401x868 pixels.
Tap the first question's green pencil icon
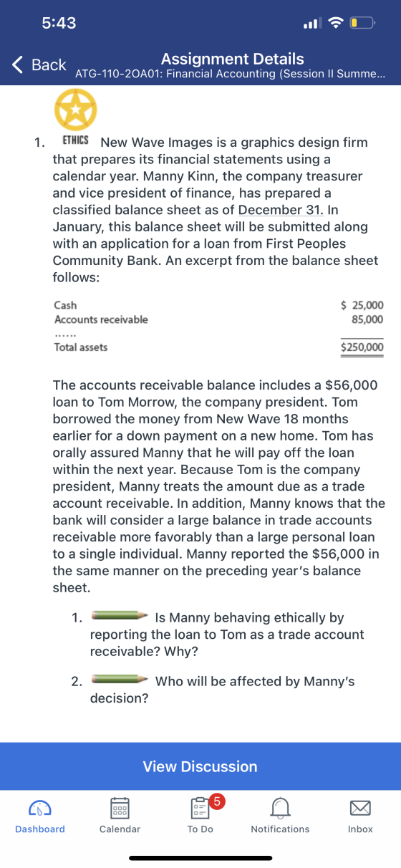coord(120,616)
